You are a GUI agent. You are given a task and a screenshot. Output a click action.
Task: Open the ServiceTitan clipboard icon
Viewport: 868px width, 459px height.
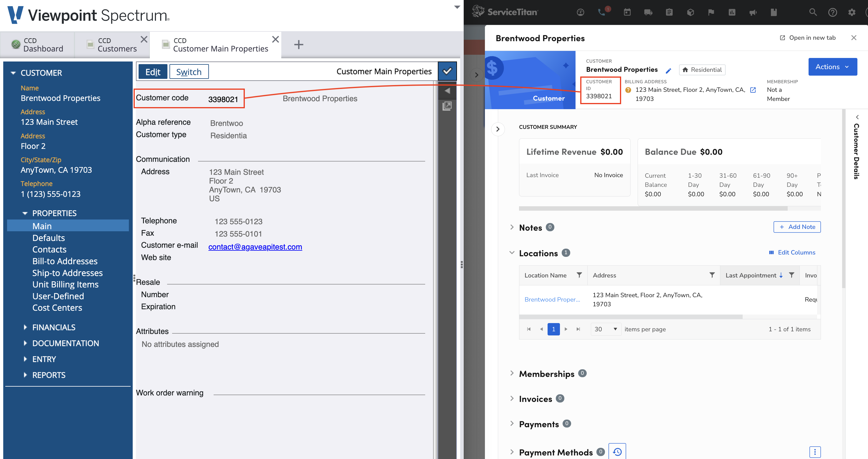click(x=669, y=12)
